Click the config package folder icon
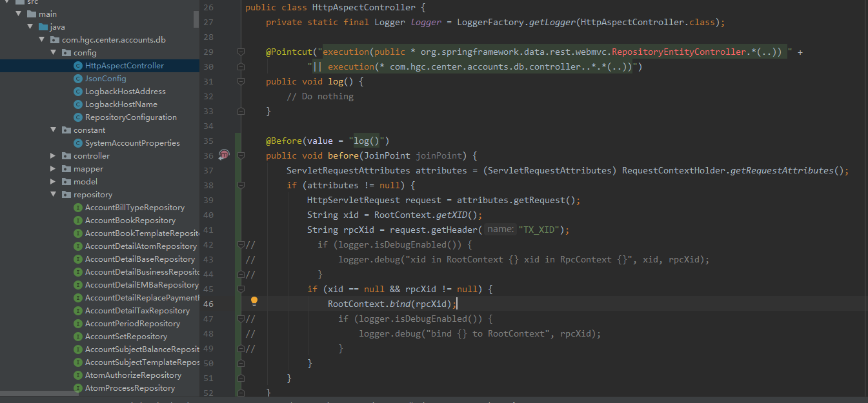 66,53
